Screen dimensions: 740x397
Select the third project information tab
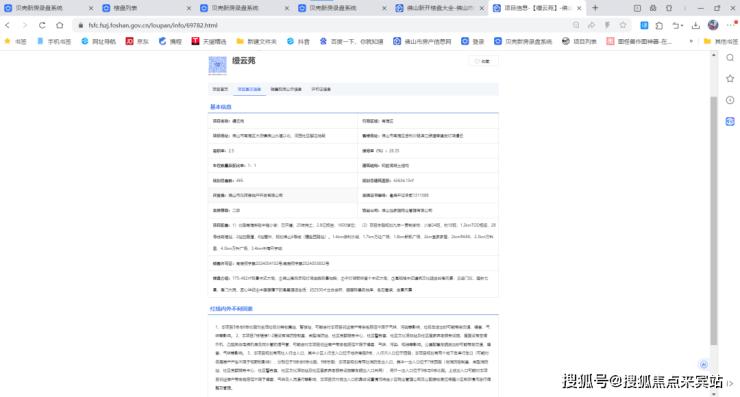coord(286,89)
